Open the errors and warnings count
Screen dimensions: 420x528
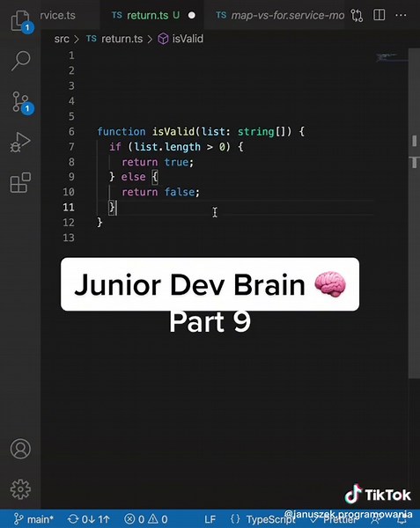tap(146, 519)
